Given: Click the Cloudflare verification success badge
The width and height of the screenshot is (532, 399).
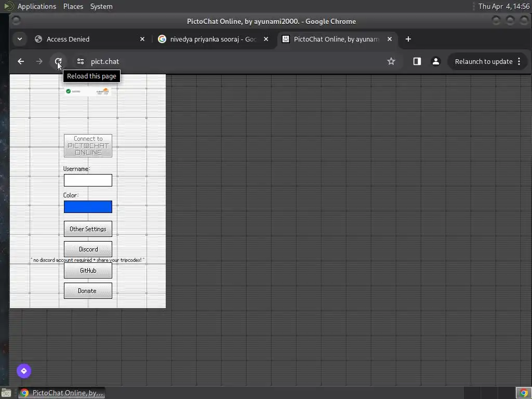Looking at the screenshot, I should pos(88,91).
